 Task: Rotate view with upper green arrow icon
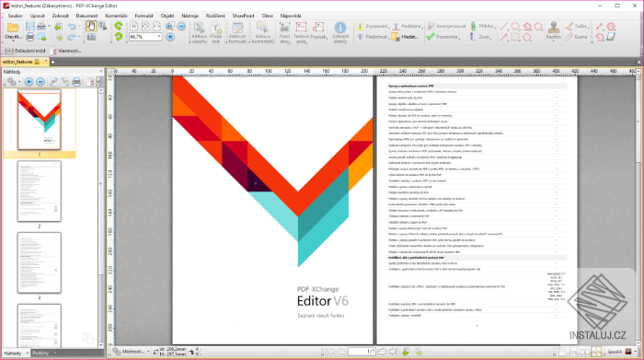pyautogui.click(x=119, y=27)
